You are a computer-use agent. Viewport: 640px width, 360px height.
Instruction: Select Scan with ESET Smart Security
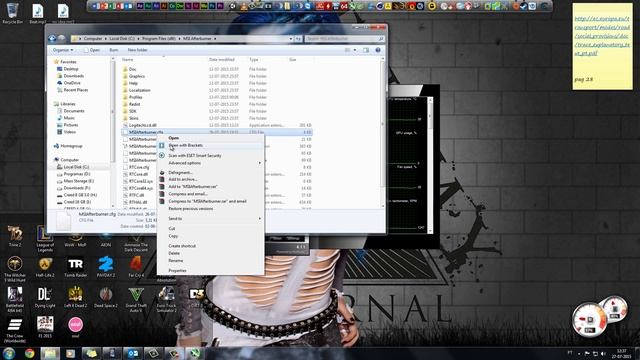(211, 156)
